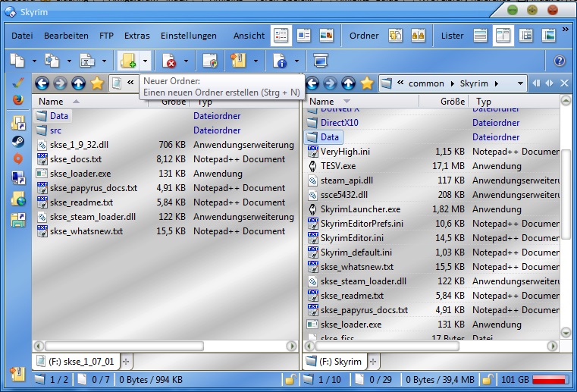
Task: Click the red delete icon in toolbar
Action: (x=169, y=61)
